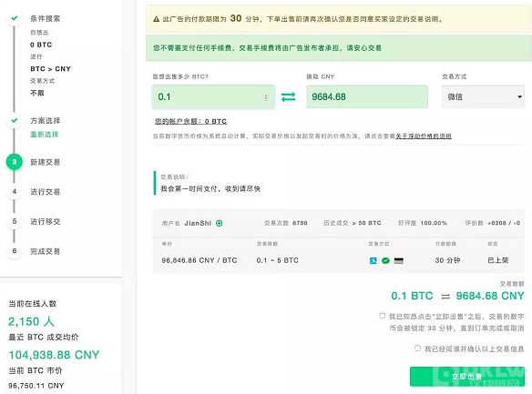The width and height of the screenshot is (532, 394).
Task: Select the 方案选择 step
Action: click(46, 121)
